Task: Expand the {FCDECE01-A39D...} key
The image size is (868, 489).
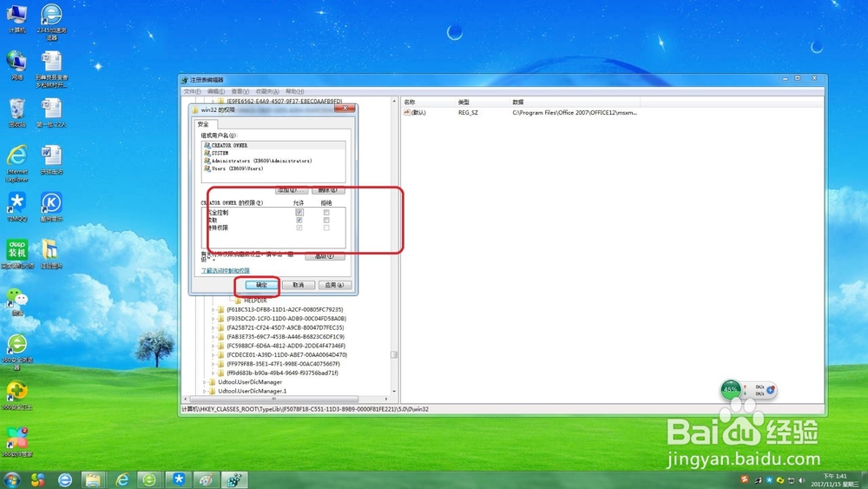Action: coord(214,354)
